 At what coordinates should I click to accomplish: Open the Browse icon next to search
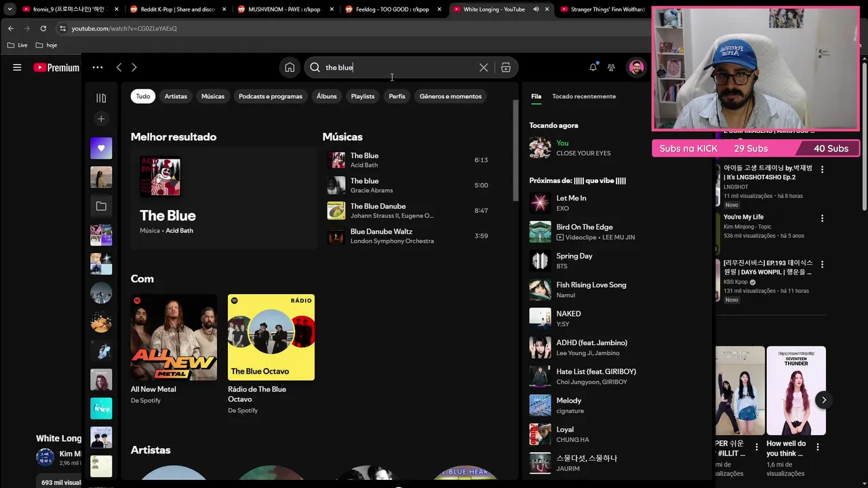506,68
